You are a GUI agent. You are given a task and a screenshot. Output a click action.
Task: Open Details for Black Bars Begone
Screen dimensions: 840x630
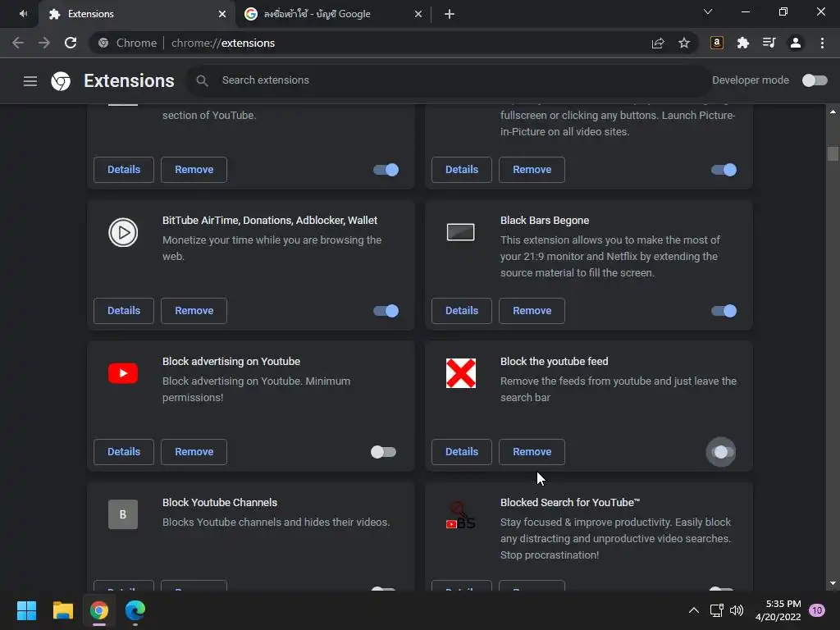coord(462,311)
